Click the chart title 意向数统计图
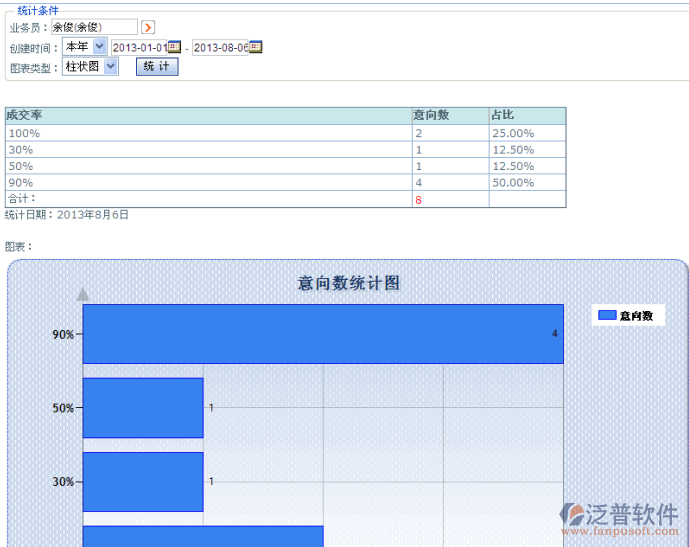689x547 pixels. pyautogui.click(x=349, y=283)
